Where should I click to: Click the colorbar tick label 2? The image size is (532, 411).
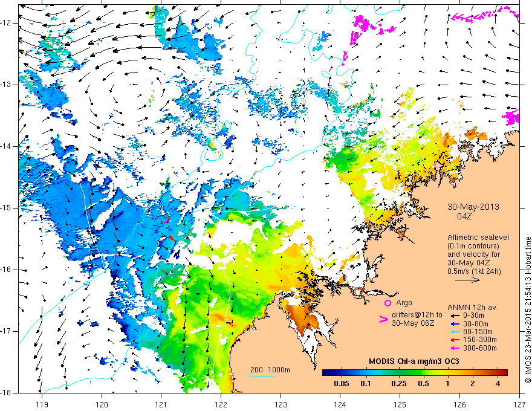pyautogui.click(x=473, y=384)
